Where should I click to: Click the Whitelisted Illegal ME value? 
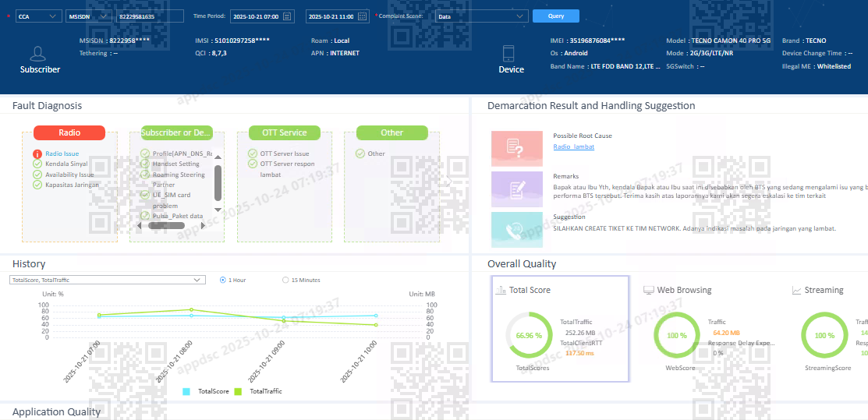(x=834, y=66)
